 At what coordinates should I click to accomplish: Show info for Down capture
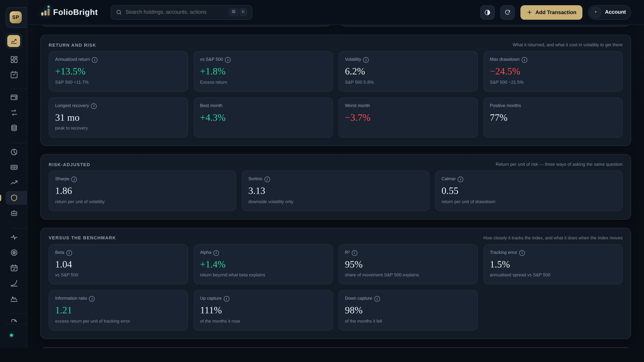coord(377,299)
